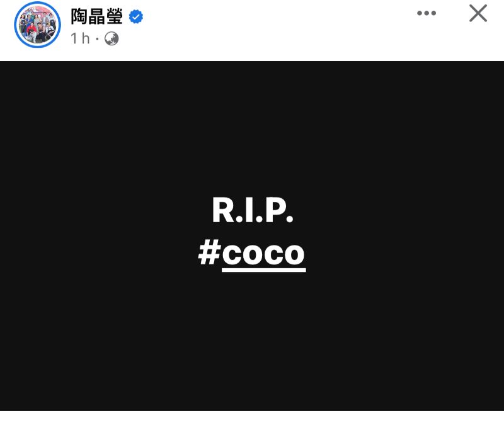Click the blue verified badge

(x=136, y=17)
